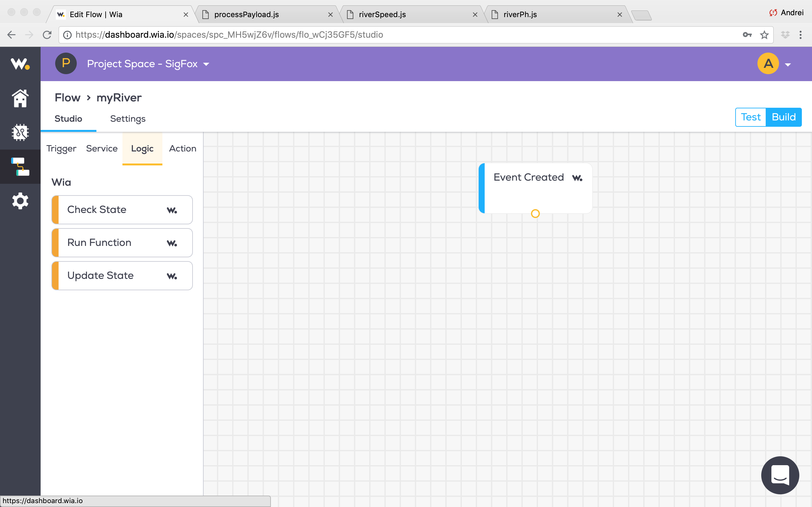Open the chat support bubble
The height and width of the screenshot is (507, 812).
[780, 475]
